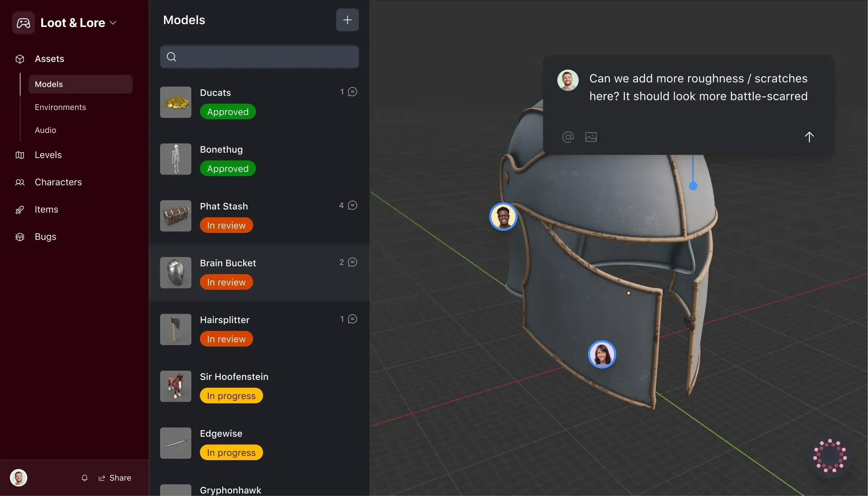This screenshot has height=496, width=868.
Task: Click the mention @ icon in comment box
Action: point(568,137)
